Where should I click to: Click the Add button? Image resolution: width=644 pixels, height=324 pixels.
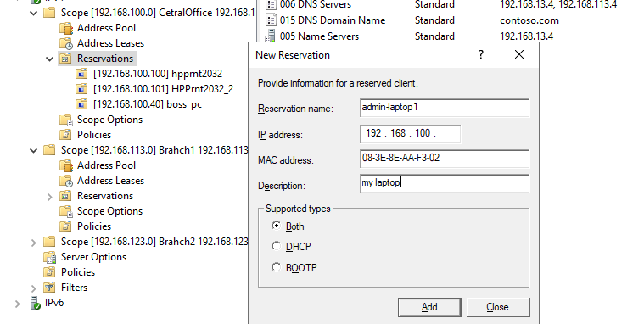[x=429, y=307]
